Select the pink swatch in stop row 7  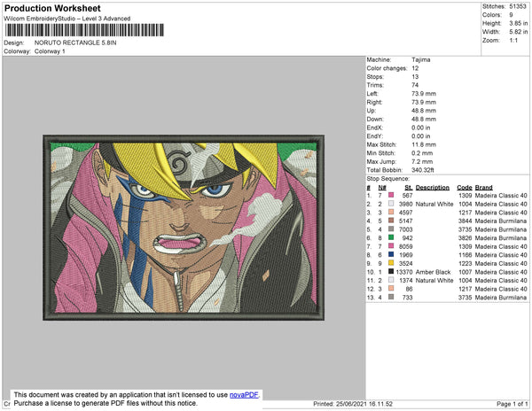[x=391, y=246]
